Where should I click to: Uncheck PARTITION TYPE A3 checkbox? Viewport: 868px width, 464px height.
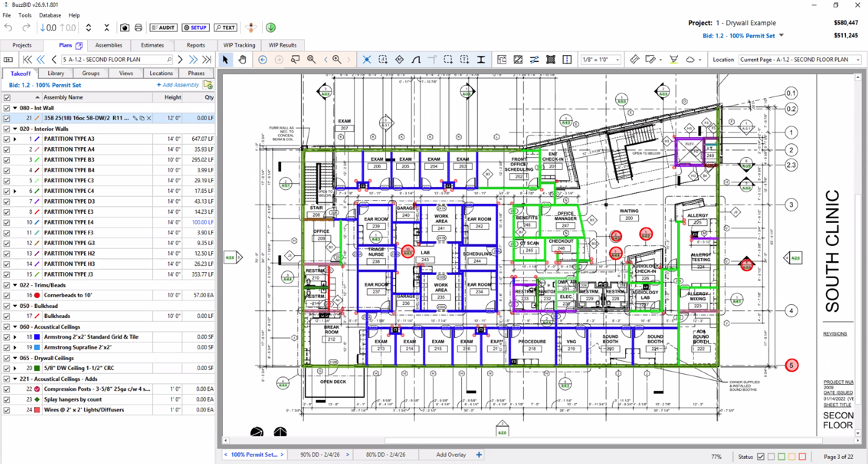point(7,139)
